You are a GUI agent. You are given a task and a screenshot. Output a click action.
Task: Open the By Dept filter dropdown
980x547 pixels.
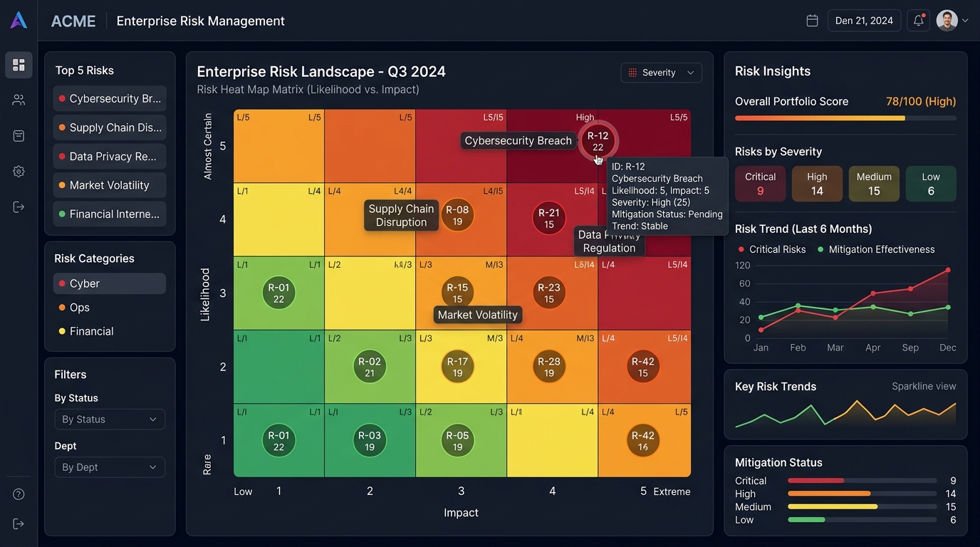110,467
